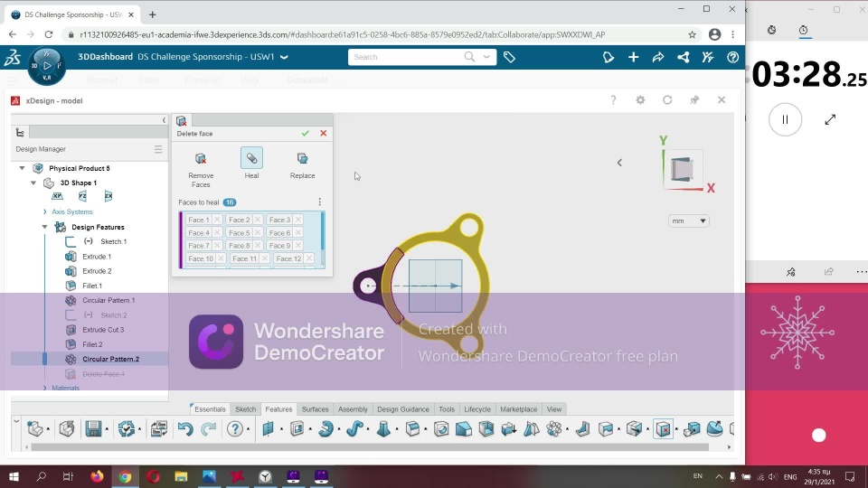The width and height of the screenshot is (868, 488).
Task: Switch to the Sketch tab
Action: click(x=245, y=409)
